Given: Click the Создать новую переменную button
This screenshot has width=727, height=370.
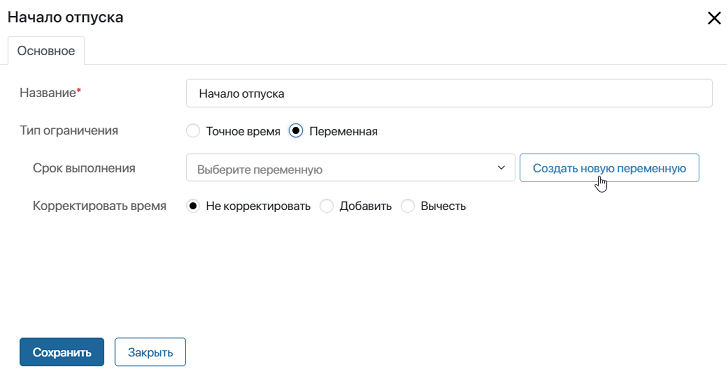Looking at the screenshot, I should 609,167.
